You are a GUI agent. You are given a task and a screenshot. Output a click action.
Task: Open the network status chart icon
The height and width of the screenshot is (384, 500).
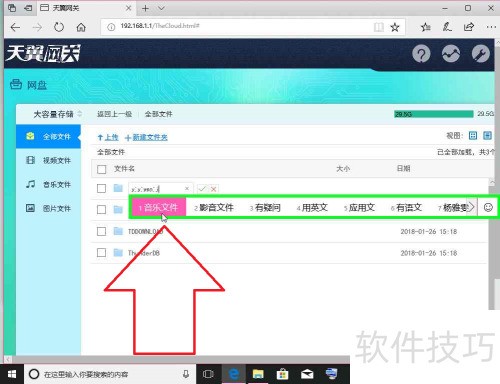click(x=451, y=54)
